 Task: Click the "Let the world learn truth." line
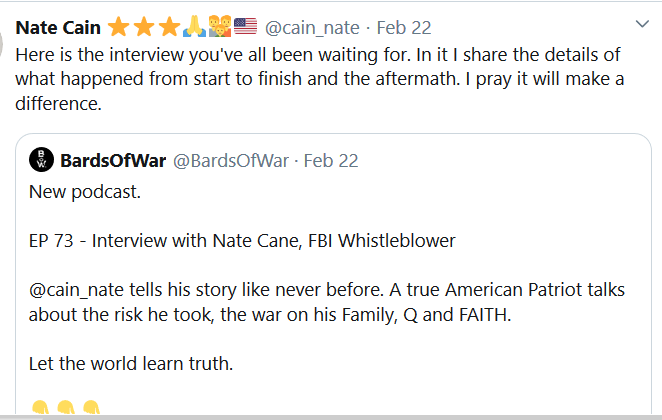(131, 363)
